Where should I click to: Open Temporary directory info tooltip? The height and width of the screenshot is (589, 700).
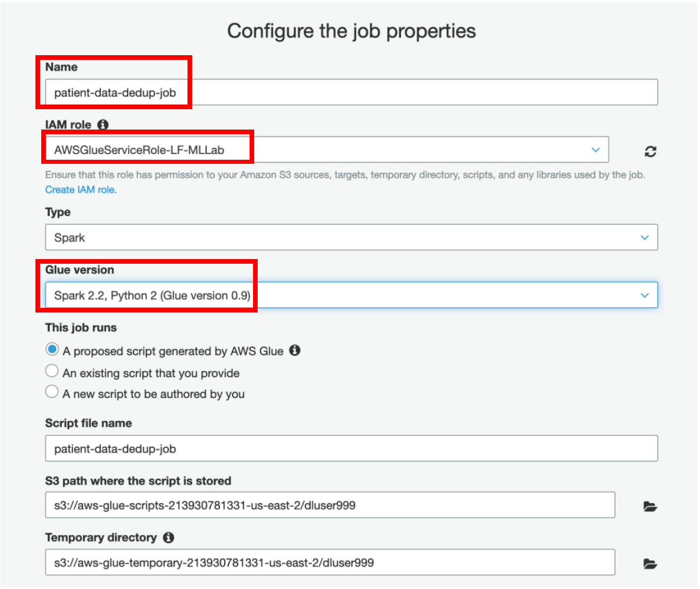tap(168, 537)
